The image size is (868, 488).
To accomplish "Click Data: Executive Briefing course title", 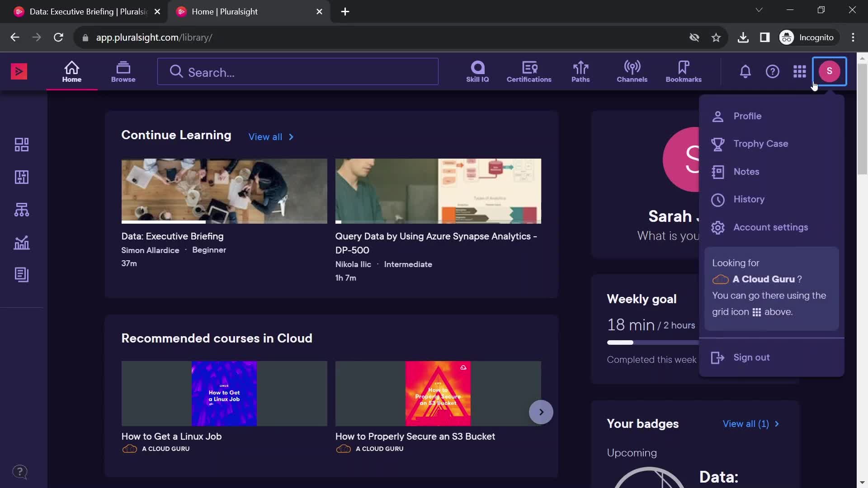I will [x=172, y=236].
